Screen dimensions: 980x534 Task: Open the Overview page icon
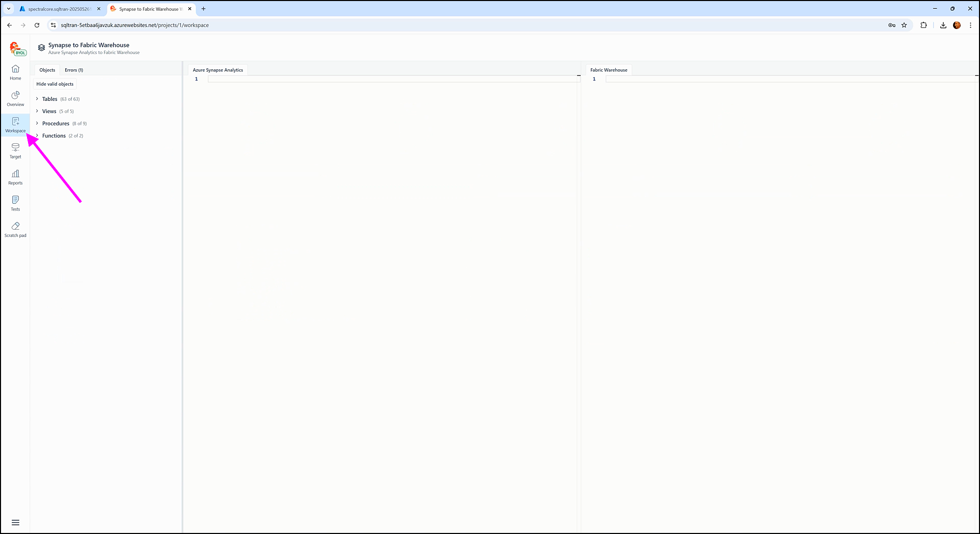coord(15,96)
